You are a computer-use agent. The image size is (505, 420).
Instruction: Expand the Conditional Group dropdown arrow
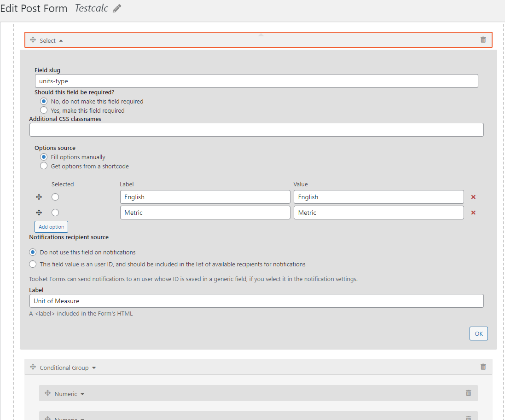pos(94,368)
